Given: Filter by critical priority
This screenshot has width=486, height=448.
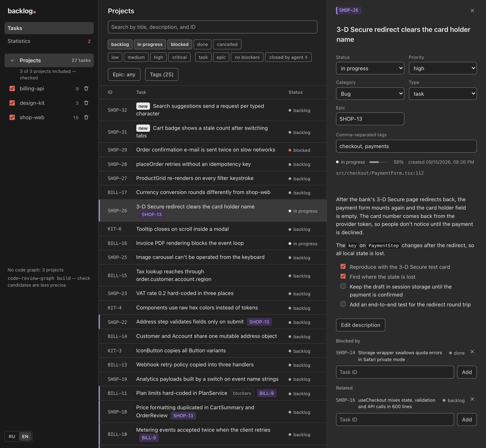Looking at the screenshot, I should 179,57.
